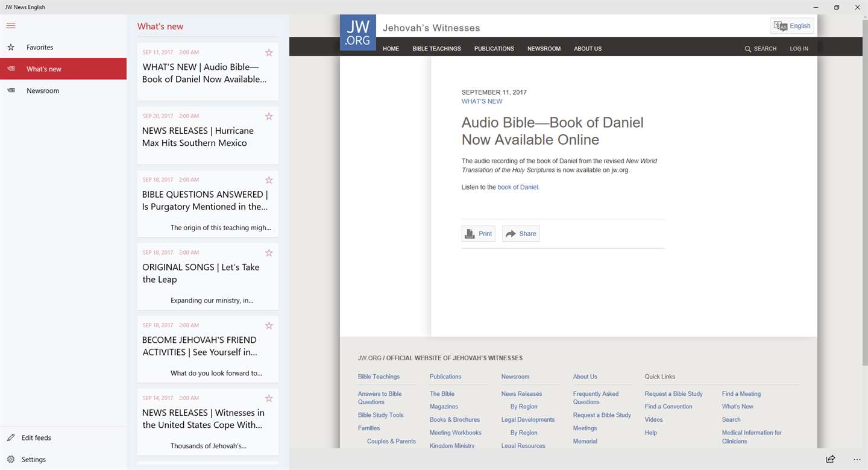Open the Original Songs Let's Take the Leap card
868x470 pixels.
point(208,276)
